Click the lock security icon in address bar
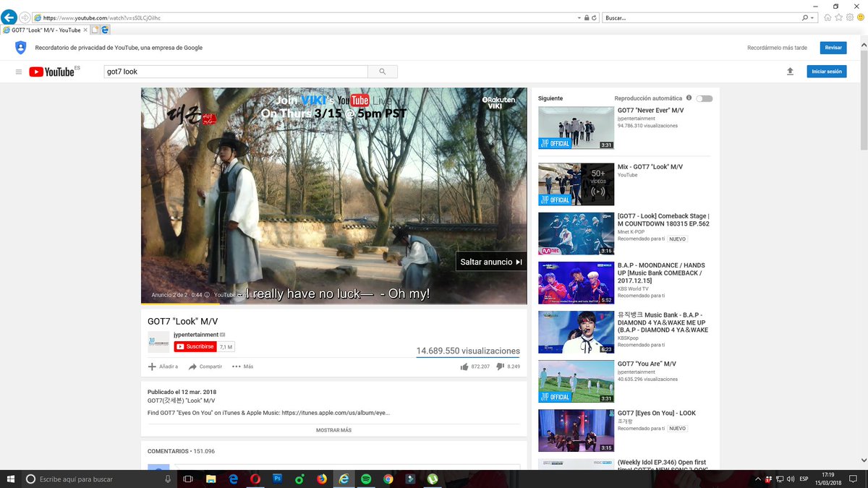 pos(587,17)
